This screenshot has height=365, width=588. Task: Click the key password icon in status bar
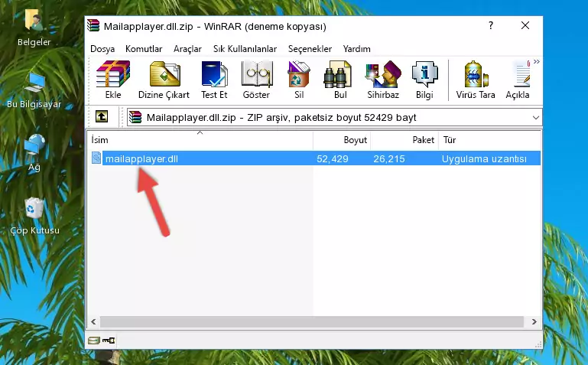coord(109,341)
